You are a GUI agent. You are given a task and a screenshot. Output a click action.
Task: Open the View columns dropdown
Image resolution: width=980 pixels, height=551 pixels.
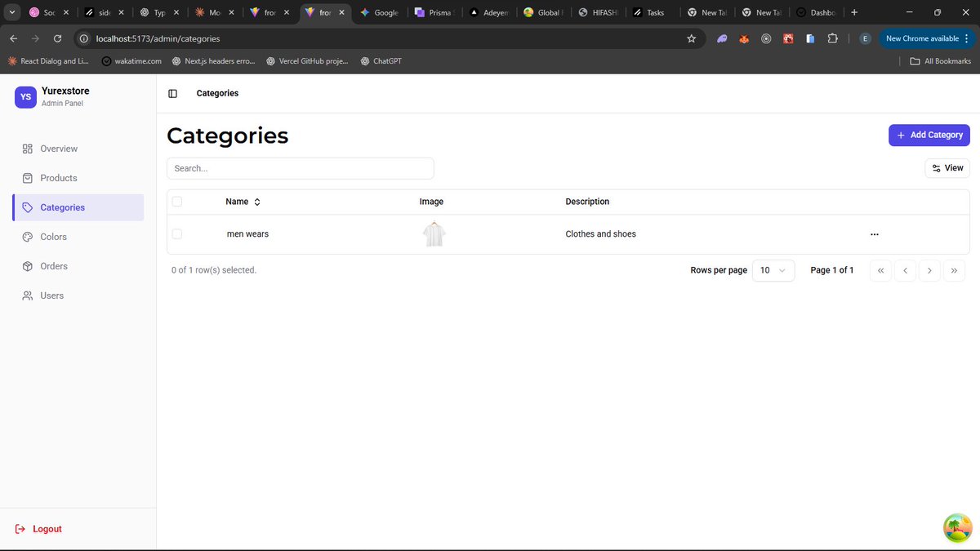pos(947,167)
